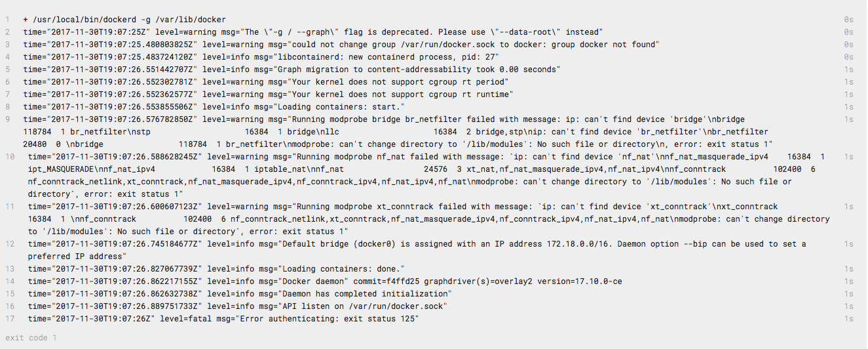Viewport: 868px width, 349px height.
Task: Click line number 5 in the gutter
Action: pyautogui.click(x=7, y=70)
